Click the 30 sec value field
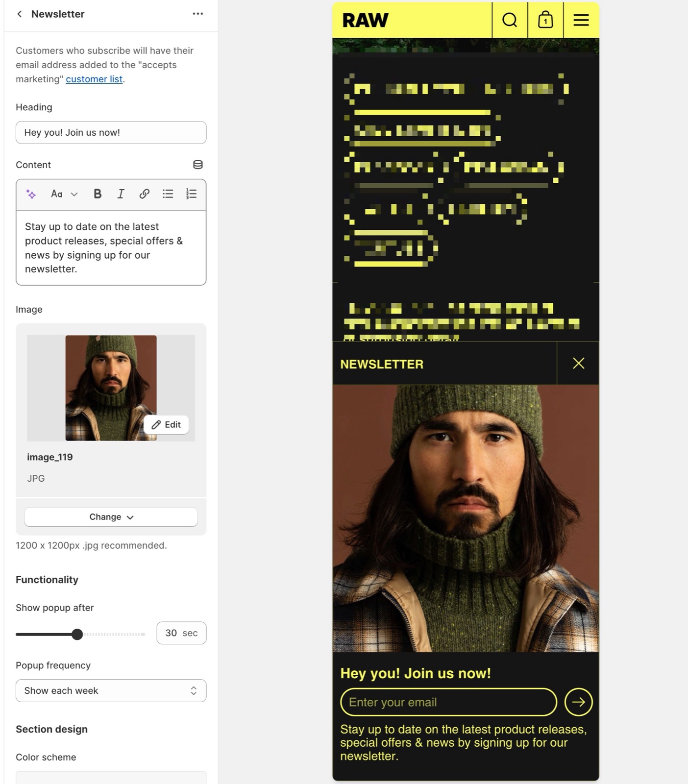The height and width of the screenshot is (784, 688). coord(181,633)
